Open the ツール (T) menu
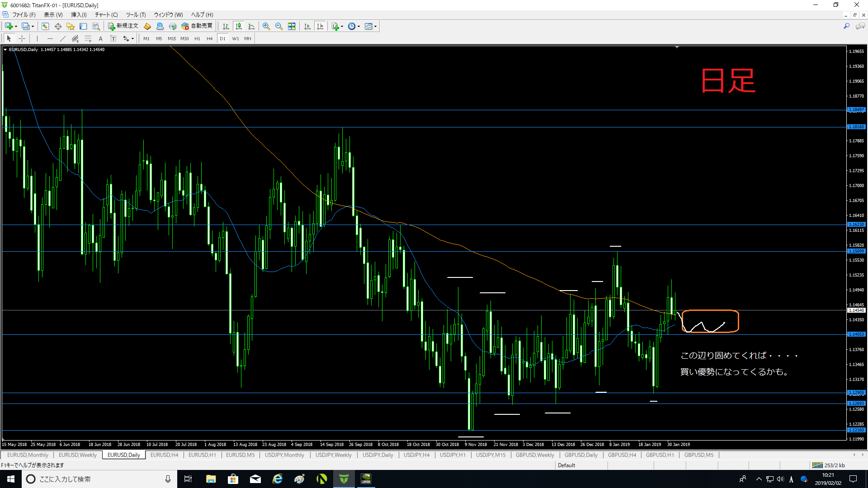The height and width of the screenshot is (488, 868). (136, 15)
